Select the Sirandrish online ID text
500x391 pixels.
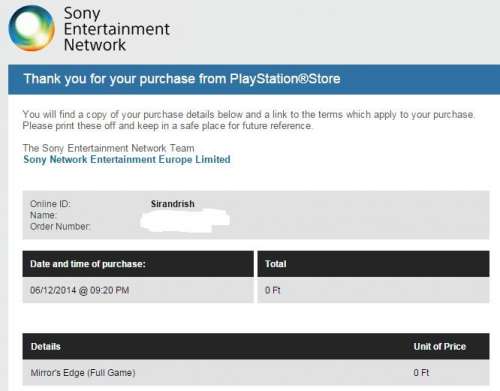(x=173, y=204)
